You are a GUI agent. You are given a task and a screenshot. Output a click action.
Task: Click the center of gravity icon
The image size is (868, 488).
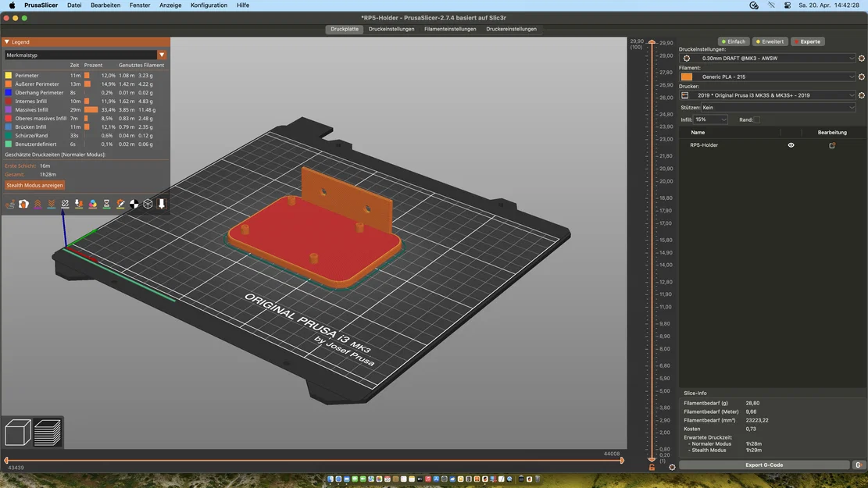[134, 204]
